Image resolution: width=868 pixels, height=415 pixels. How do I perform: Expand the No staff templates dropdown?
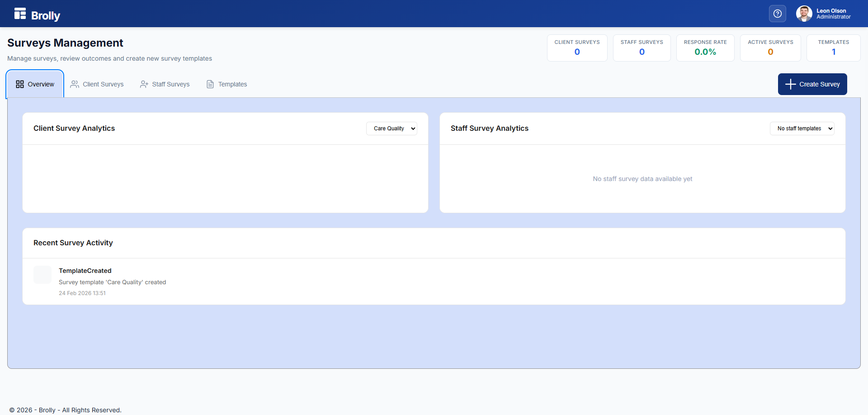(802, 129)
